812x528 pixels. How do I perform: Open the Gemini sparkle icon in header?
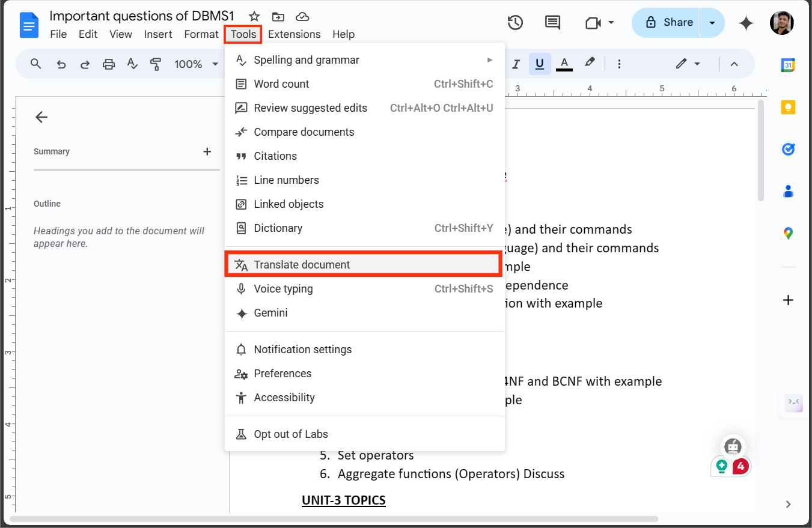click(x=746, y=23)
